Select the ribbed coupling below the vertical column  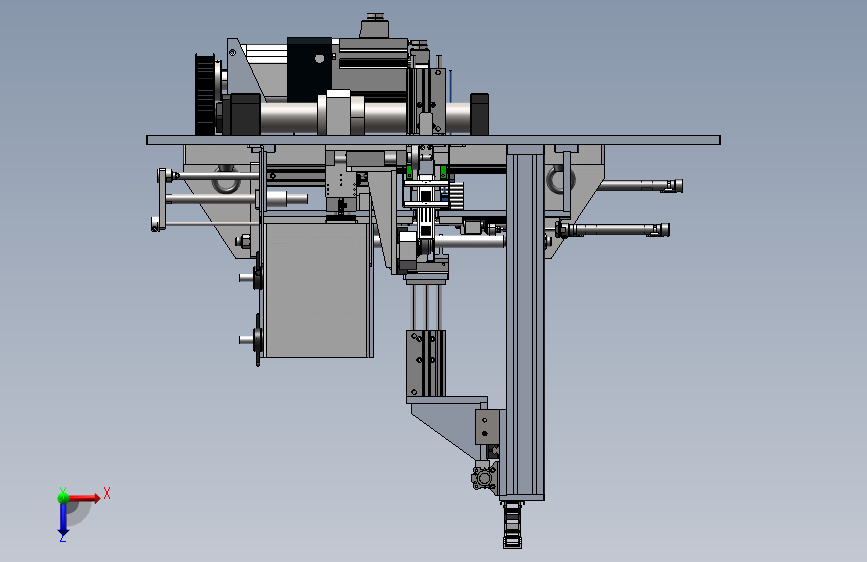pyautogui.click(x=512, y=524)
